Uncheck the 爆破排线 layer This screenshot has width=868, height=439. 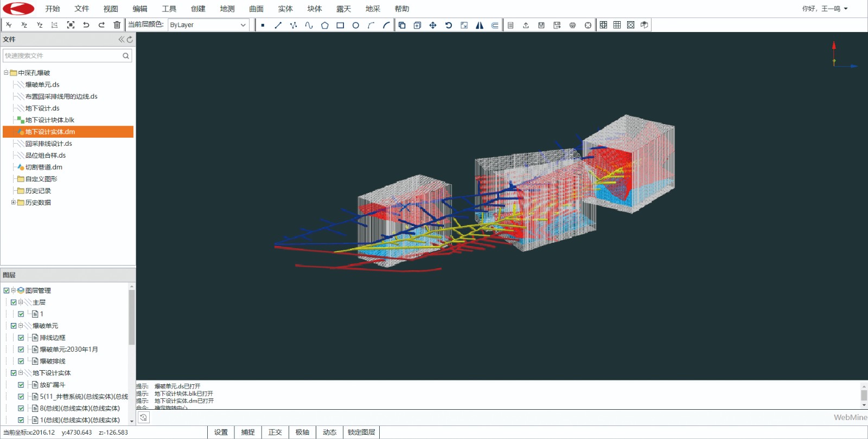(21, 361)
